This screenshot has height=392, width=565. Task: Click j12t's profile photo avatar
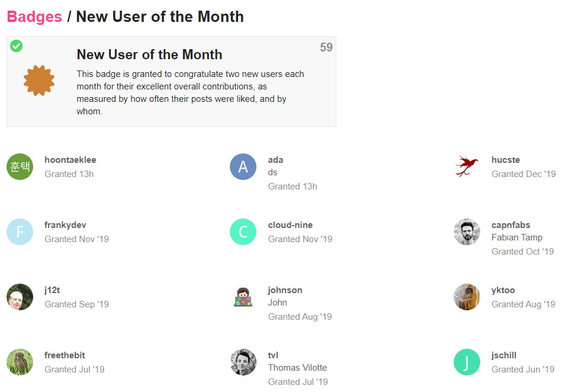pos(20,297)
